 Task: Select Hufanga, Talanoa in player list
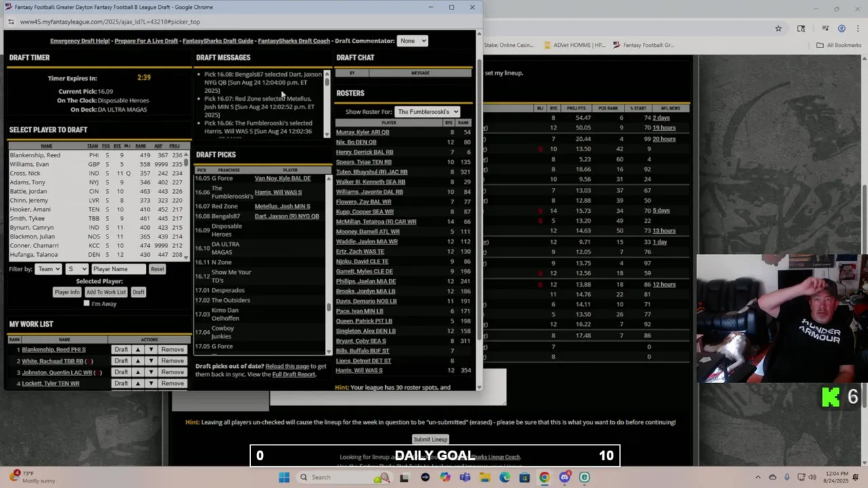coord(34,255)
